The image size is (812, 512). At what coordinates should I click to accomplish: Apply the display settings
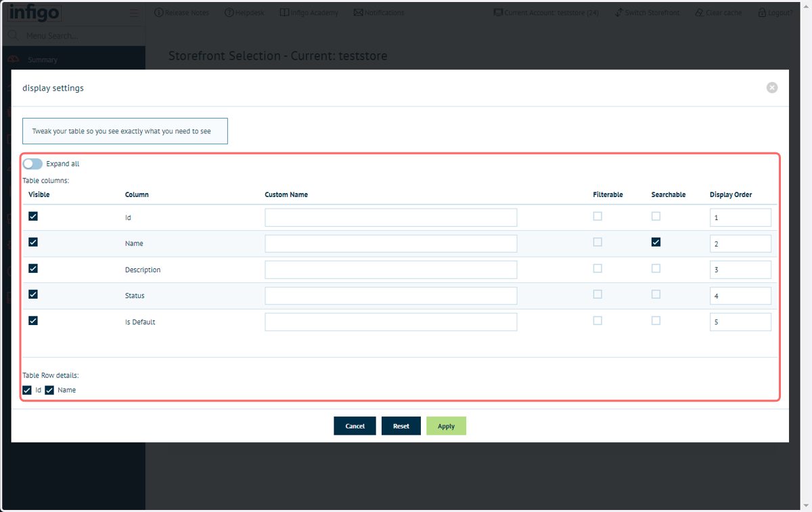446,426
